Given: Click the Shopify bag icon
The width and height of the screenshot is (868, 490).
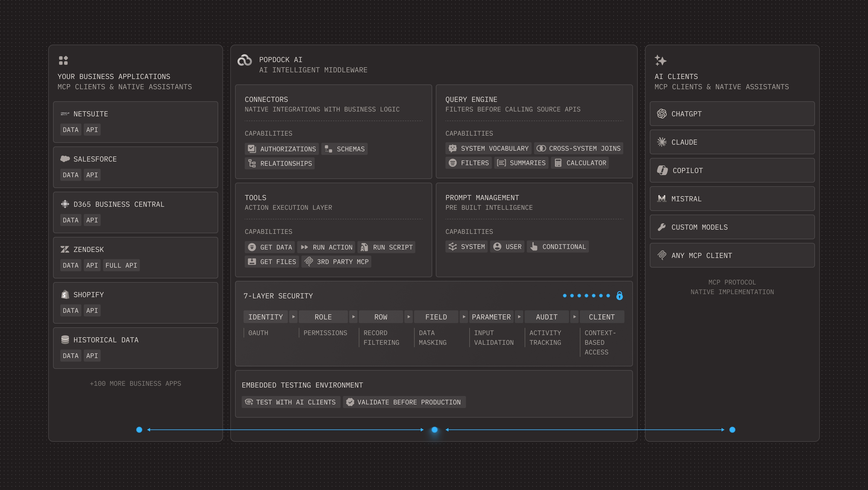Looking at the screenshot, I should point(65,294).
